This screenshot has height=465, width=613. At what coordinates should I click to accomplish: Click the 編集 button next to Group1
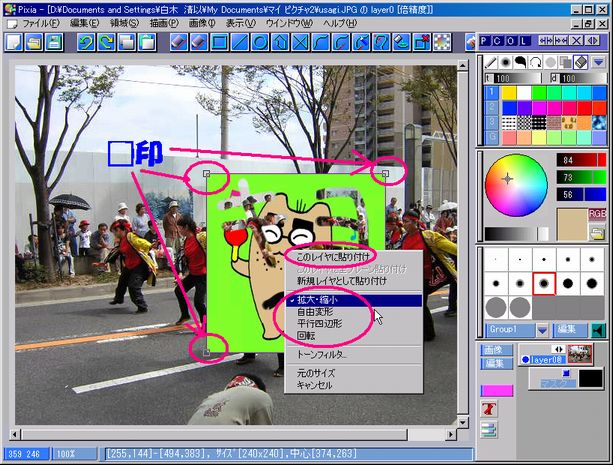(570, 330)
